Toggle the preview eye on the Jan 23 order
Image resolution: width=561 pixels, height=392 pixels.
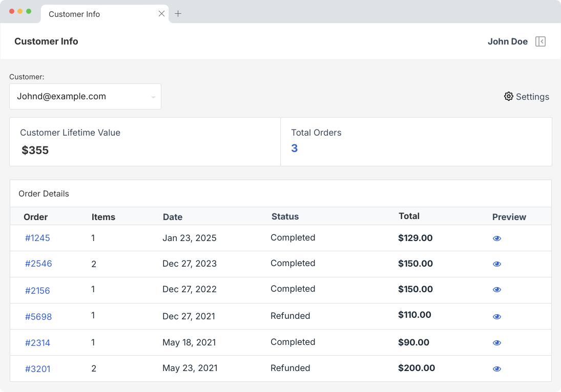click(x=497, y=238)
